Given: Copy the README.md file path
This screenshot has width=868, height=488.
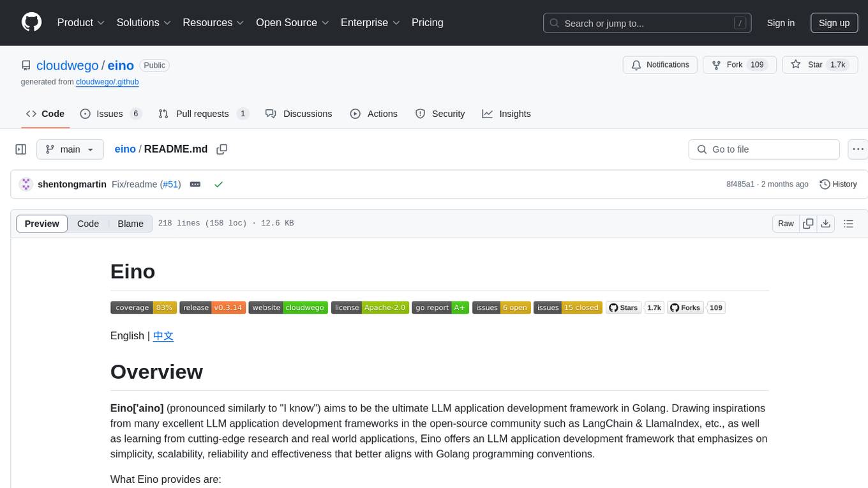Looking at the screenshot, I should [221, 149].
